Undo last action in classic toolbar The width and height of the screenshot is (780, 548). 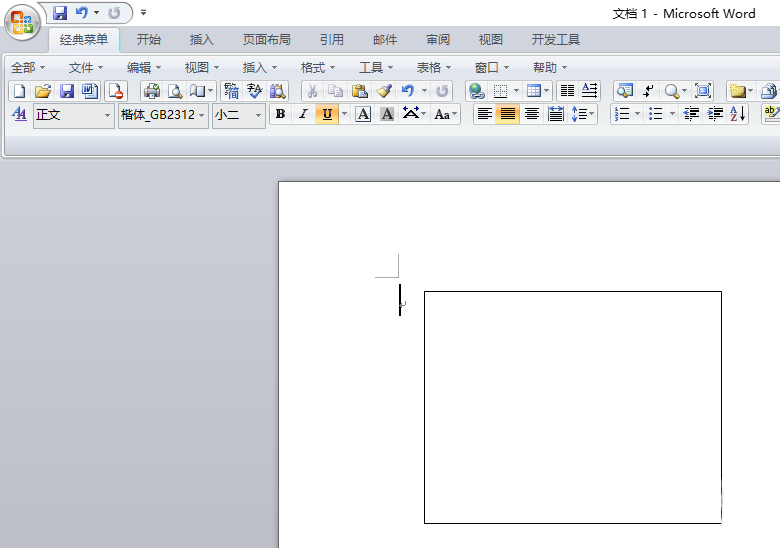coord(408,91)
